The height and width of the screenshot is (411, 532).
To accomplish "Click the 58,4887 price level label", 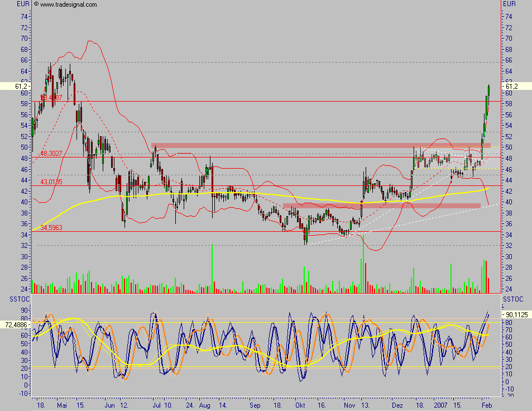I will pos(51,98).
